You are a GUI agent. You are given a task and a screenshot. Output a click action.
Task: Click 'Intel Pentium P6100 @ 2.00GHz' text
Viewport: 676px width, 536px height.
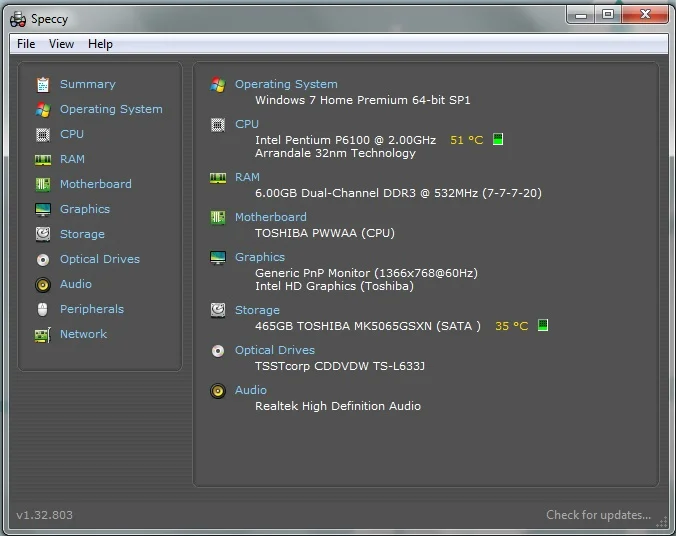(345, 140)
